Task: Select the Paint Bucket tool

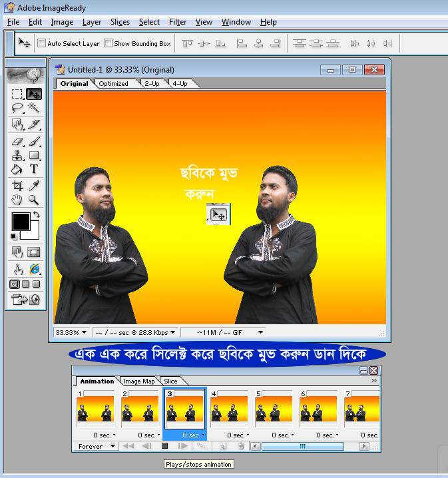Action: (17, 169)
